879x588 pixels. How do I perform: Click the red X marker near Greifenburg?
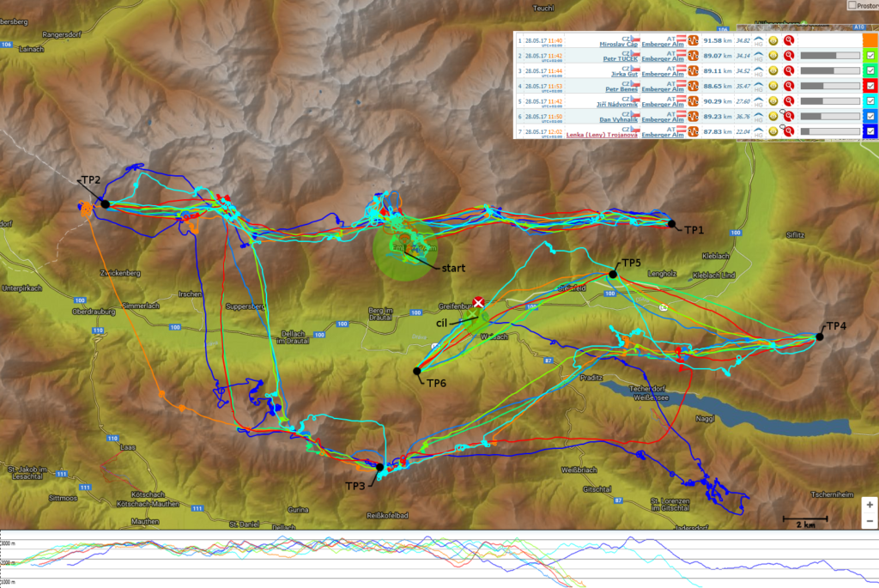pyautogui.click(x=479, y=302)
